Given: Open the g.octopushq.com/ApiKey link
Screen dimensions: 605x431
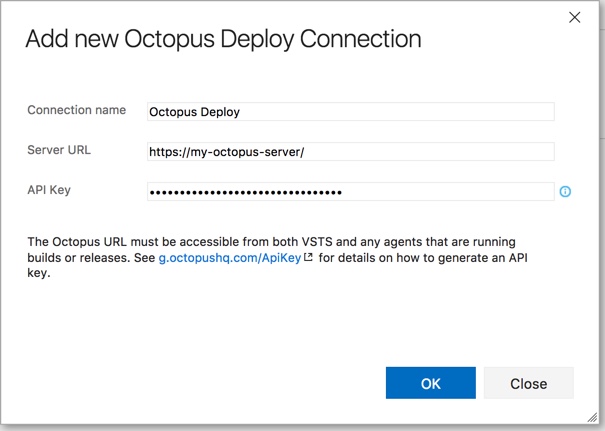Looking at the screenshot, I should [x=230, y=258].
